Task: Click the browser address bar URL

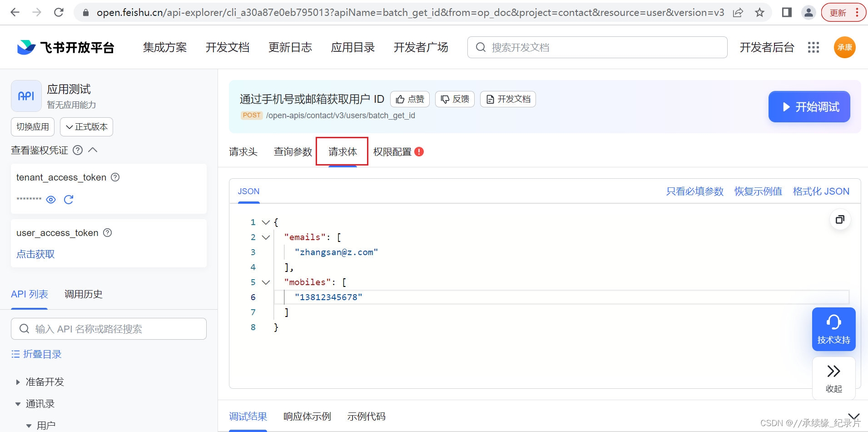Action: 410,13
